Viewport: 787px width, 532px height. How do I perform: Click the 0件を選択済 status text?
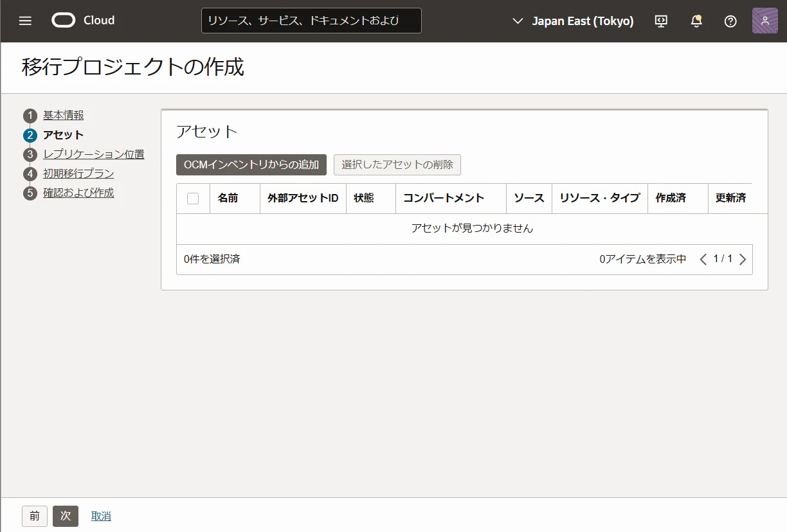pyautogui.click(x=212, y=260)
